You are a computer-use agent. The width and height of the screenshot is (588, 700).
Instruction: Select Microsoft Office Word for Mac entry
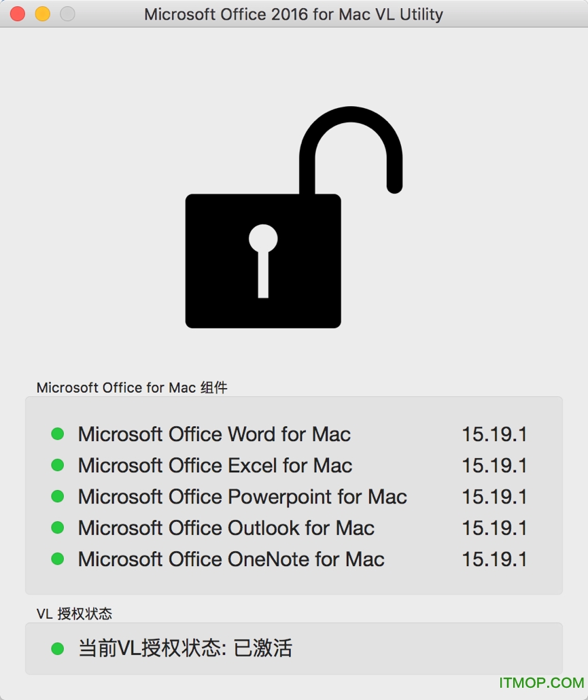click(215, 434)
